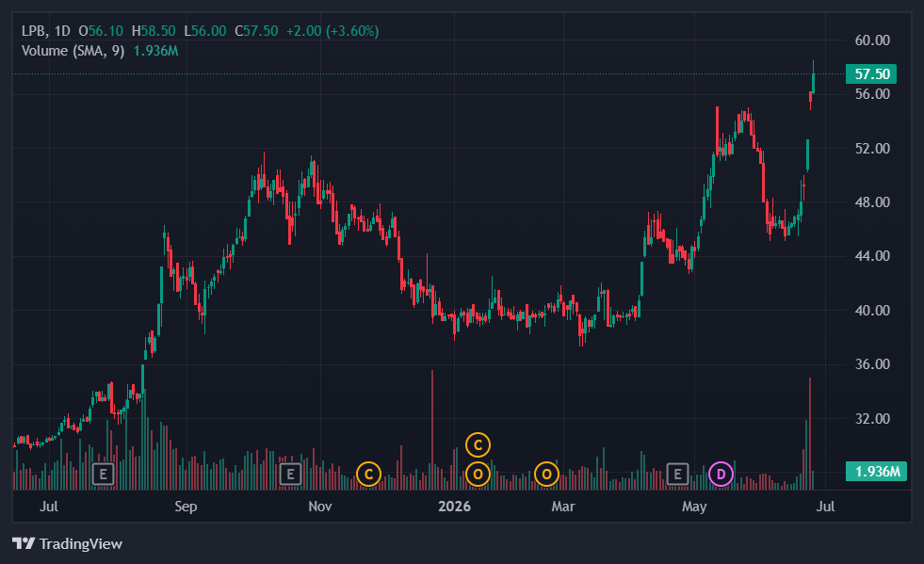The image size is (924, 564).
Task: Click the earnings E marker just before Nov
Action: click(x=290, y=474)
